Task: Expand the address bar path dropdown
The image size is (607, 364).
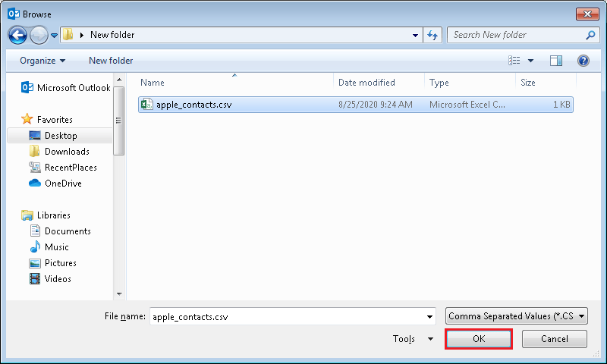Action: point(415,35)
